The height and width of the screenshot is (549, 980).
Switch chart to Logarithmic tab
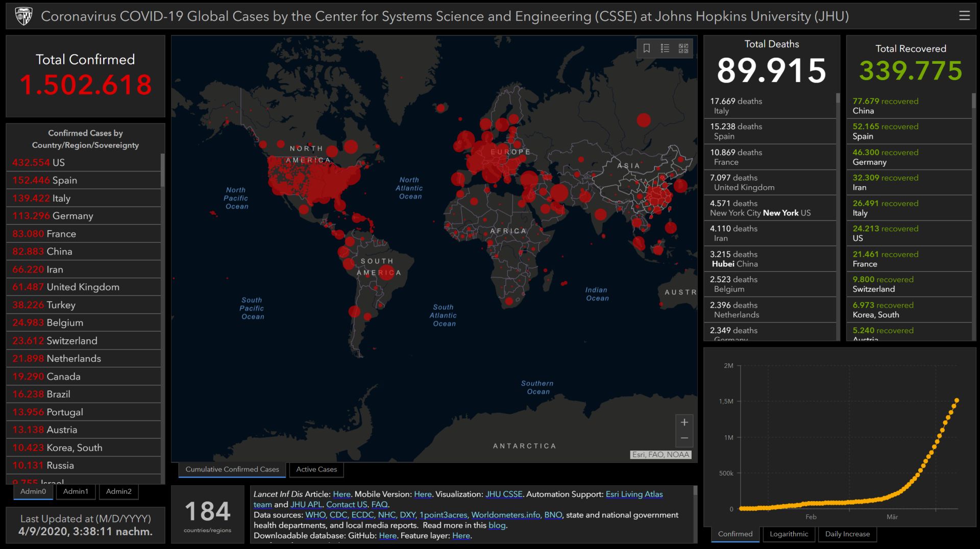click(x=789, y=534)
